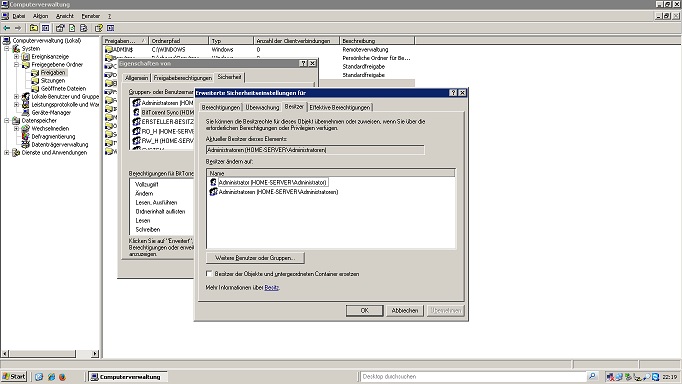The height and width of the screenshot is (384, 682).
Task: Collapse the Freigegebene Ordner tree node
Action: point(16,64)
